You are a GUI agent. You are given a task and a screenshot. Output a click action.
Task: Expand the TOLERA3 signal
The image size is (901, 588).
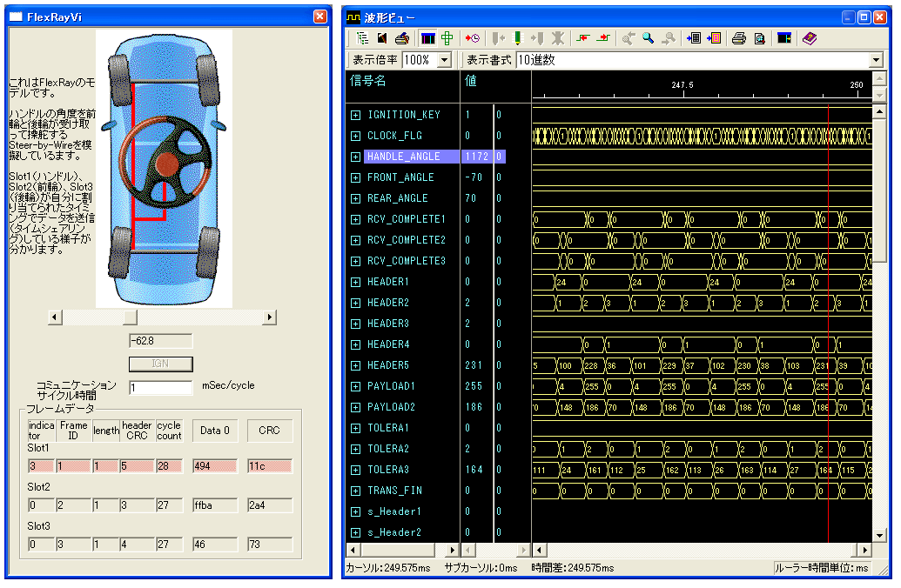(356, 471)
